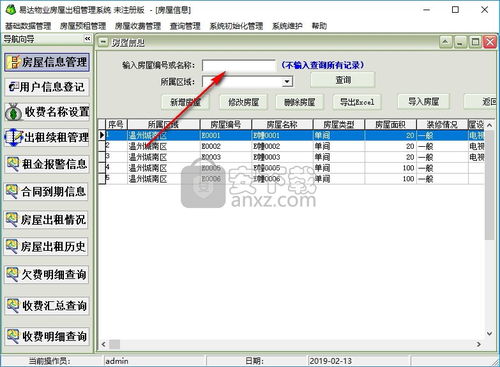Click the 房屋面积 column header
The image size is (500, 367).
(390, 125)
